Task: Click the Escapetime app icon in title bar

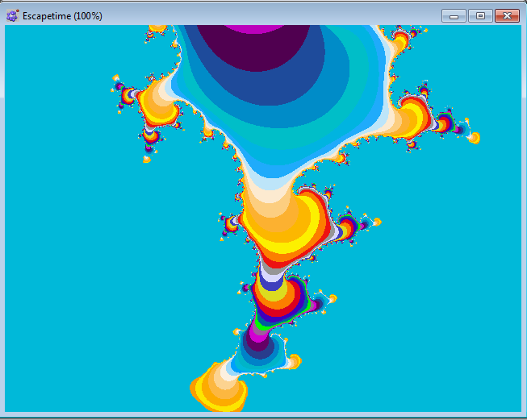Action: coord(12,16)
